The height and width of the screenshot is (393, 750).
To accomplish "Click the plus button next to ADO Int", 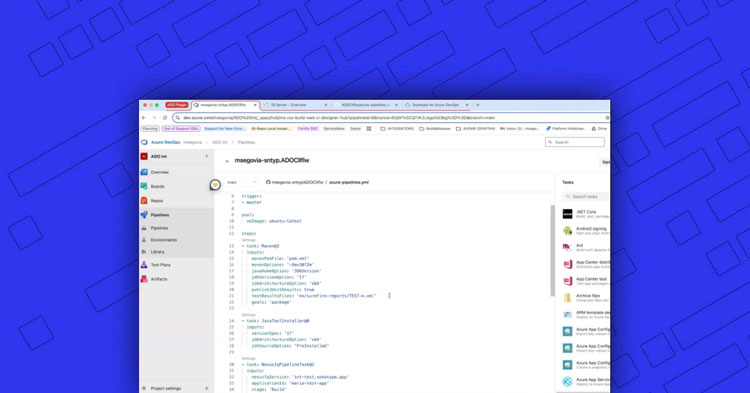I will (207, 156).
